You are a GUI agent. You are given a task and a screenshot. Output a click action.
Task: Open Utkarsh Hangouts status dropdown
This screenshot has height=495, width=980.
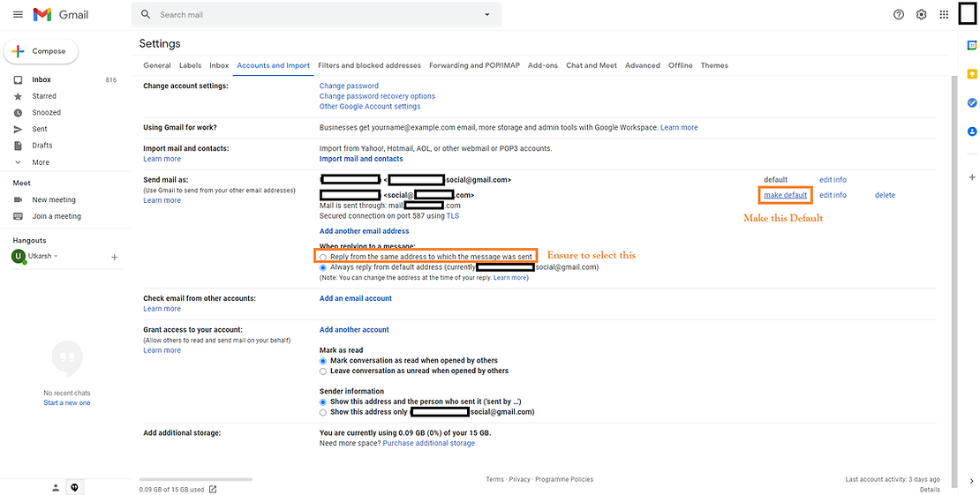coord(57,257)
